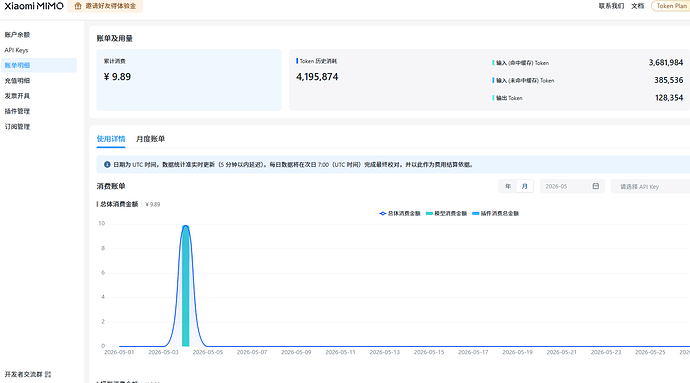Viewport: 690px width, 383px height.
Task: Click the 3,681,984 cached input token value
Action: pyautogui.click(x=665, y=63)
